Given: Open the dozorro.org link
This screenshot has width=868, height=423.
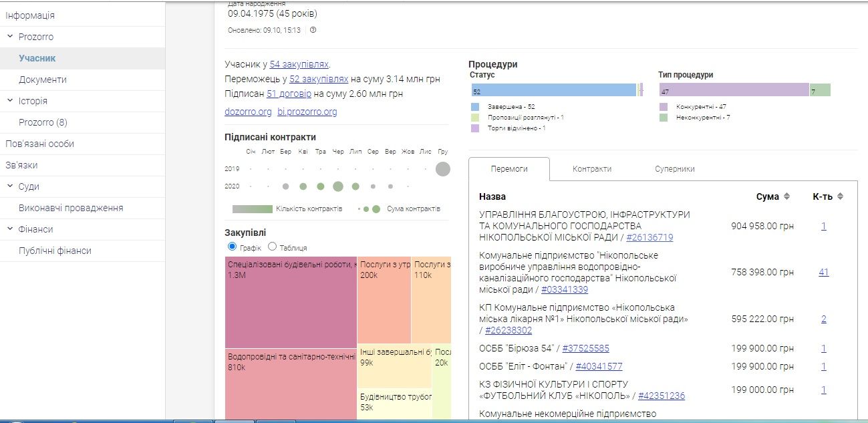Looking at the screenshot, I should tap(248, 112).
